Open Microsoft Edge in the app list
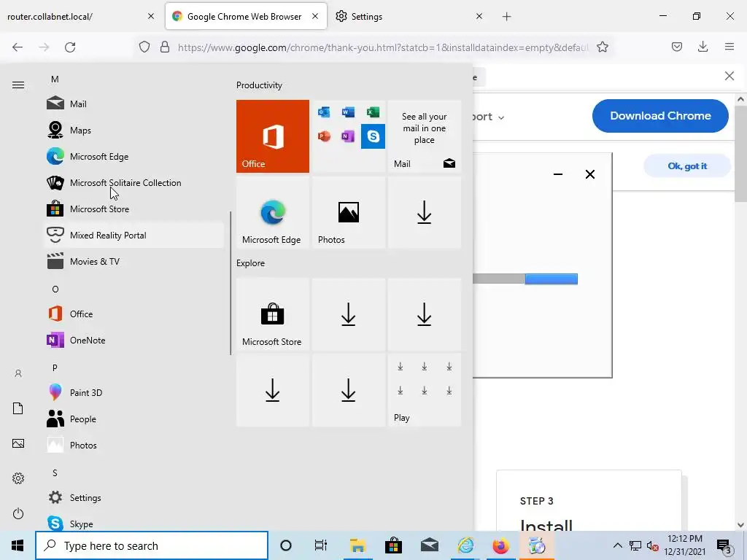Viewport: 747px width, 560px height. point(133,156)
